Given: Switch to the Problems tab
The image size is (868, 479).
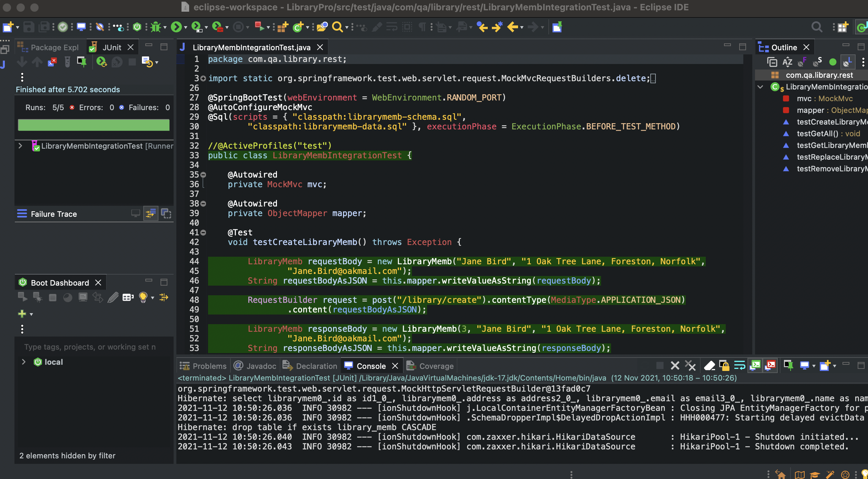Looking at the screenshot, I should pyautogui.click(x=203, y=366).
